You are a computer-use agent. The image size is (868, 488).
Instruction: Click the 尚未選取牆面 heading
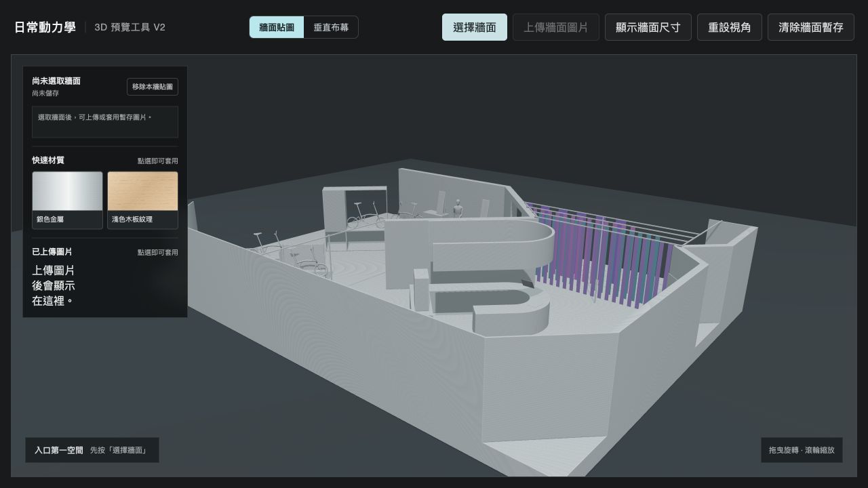point(56,81)
